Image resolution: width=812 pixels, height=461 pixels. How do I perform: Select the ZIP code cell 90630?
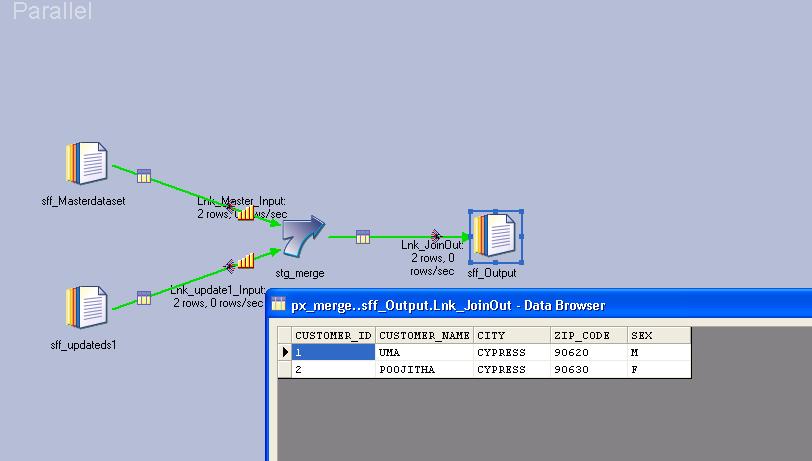point(588,369)
